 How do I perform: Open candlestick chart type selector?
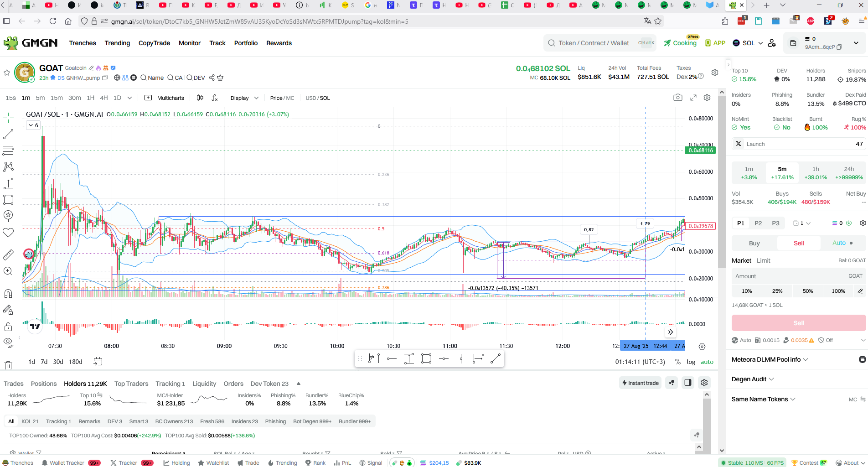[200, 98]
